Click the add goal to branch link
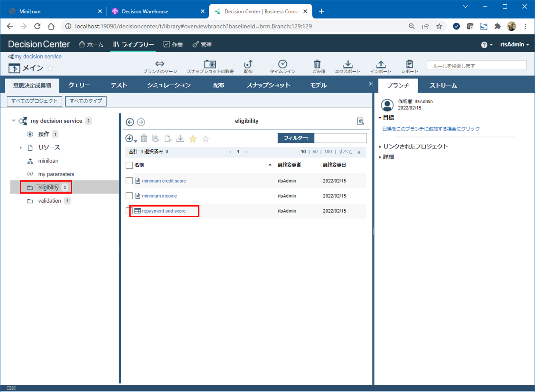The height and width of the screenshot is (392, 535). tap(431, 129)
